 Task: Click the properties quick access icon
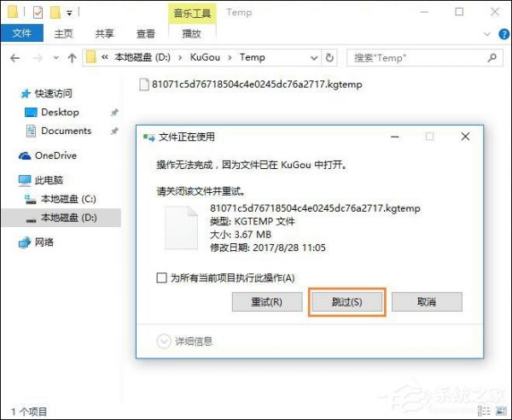(38, 13)
